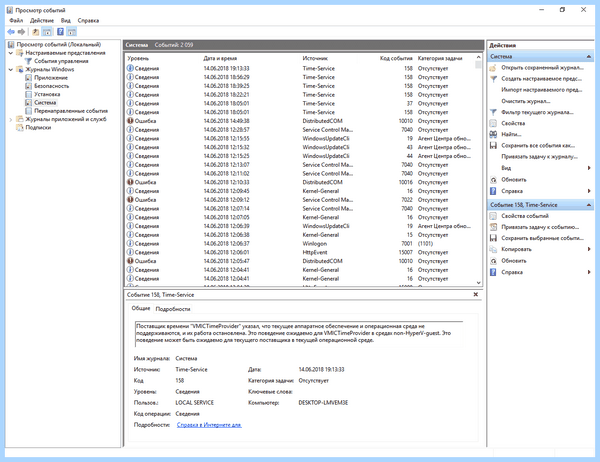Switch to the Подробности tab
The width and height of the screenshot is (600, 462).
(x=173, y=309)
